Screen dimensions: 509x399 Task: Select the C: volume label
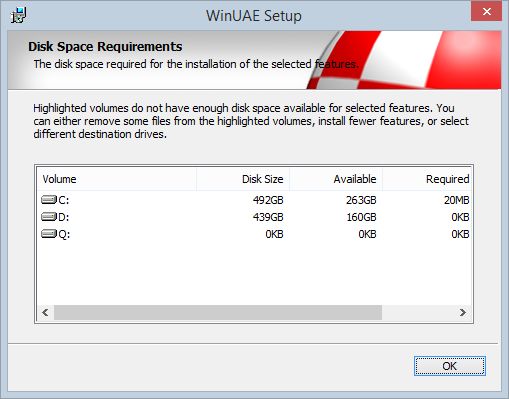tap(64, 200)
